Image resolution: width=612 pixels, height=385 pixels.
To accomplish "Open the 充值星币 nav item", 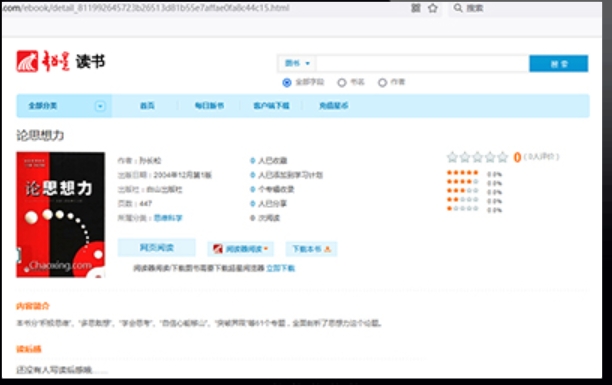I will click(x=334, y=106).
